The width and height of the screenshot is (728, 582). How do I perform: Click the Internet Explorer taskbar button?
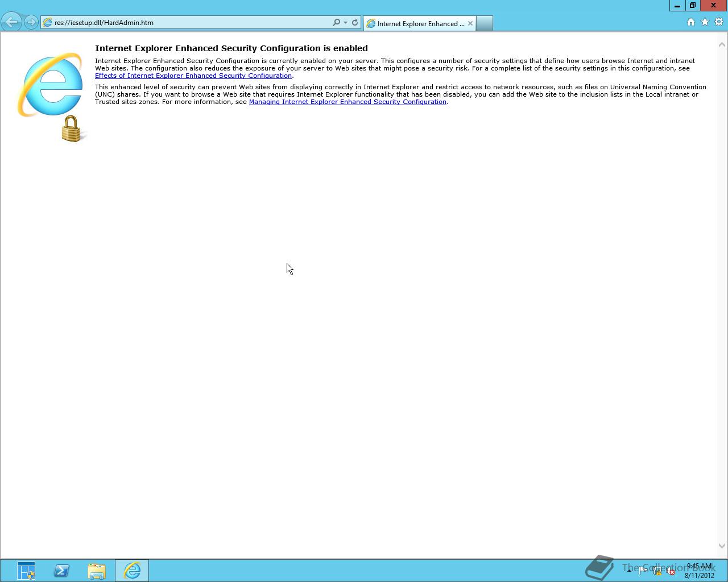(x=132, y=571)
